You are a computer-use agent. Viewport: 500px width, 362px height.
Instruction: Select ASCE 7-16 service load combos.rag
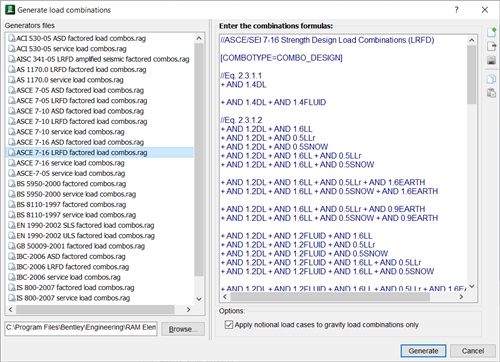point(70,163)
